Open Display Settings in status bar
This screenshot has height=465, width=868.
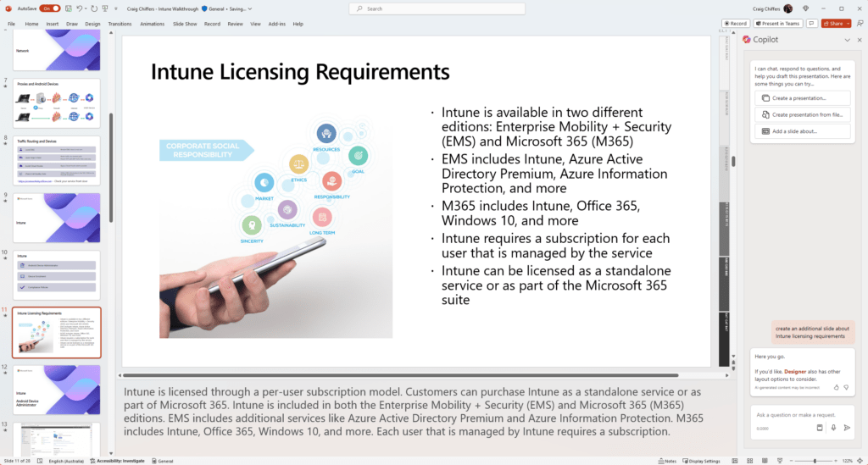[x=701, y=461]
